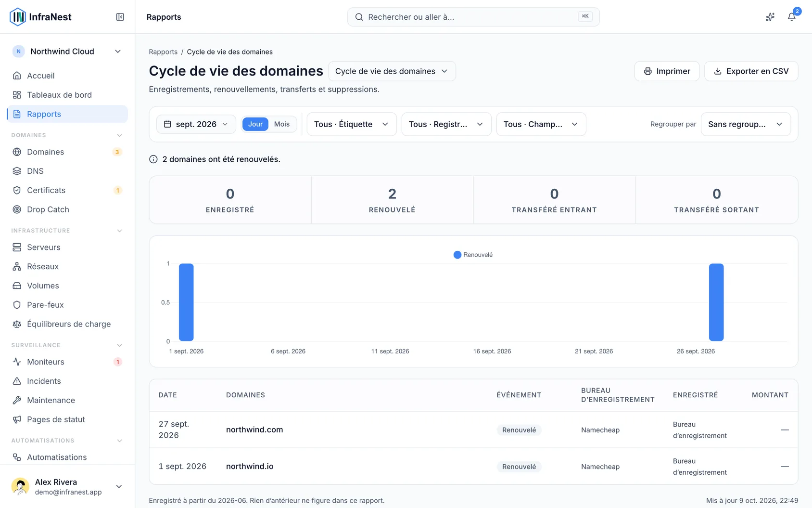This screenshot has width=812, height=508.
Task: Open Tous · Étiquette filter
Action: [x=352, y=124]
